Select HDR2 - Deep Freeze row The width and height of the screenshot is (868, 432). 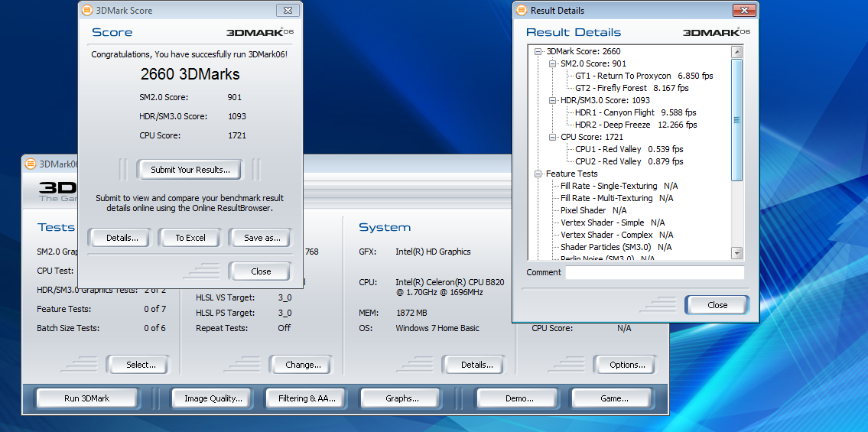point(636,125)
